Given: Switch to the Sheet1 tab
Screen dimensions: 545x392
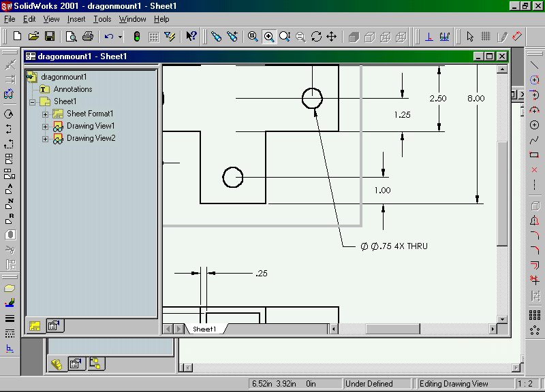Looking at the screenshot, I should (204, 329).
